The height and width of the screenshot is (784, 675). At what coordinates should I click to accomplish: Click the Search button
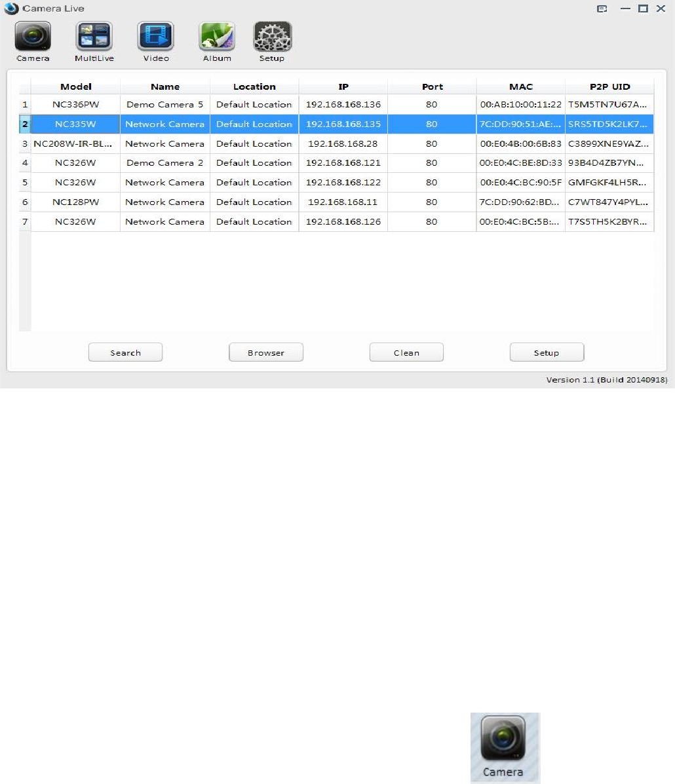click(x=126, y=352)
